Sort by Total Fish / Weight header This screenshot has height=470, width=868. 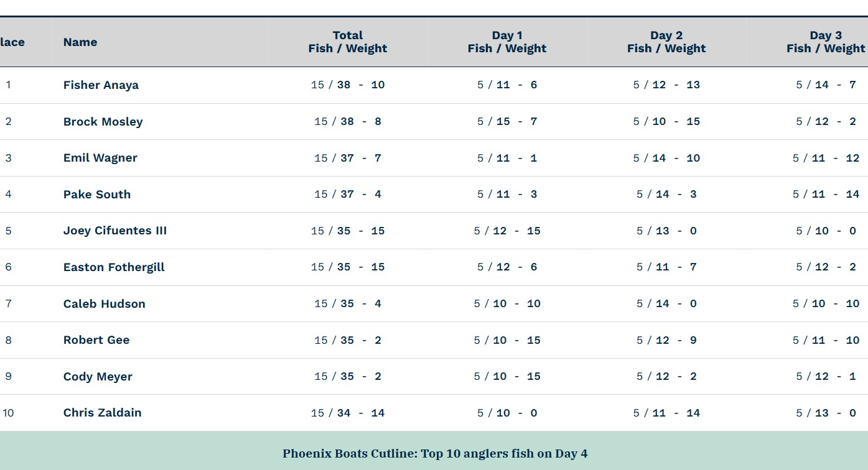348,42
